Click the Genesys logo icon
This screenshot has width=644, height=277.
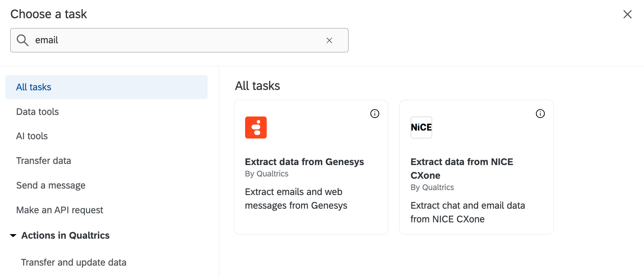tap(256, 127)
